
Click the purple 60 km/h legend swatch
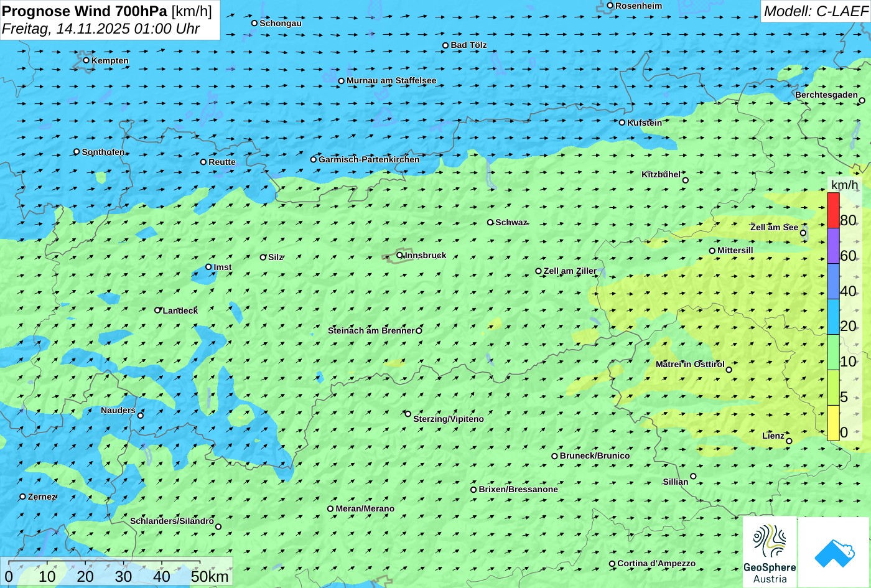tap(833, 246)
